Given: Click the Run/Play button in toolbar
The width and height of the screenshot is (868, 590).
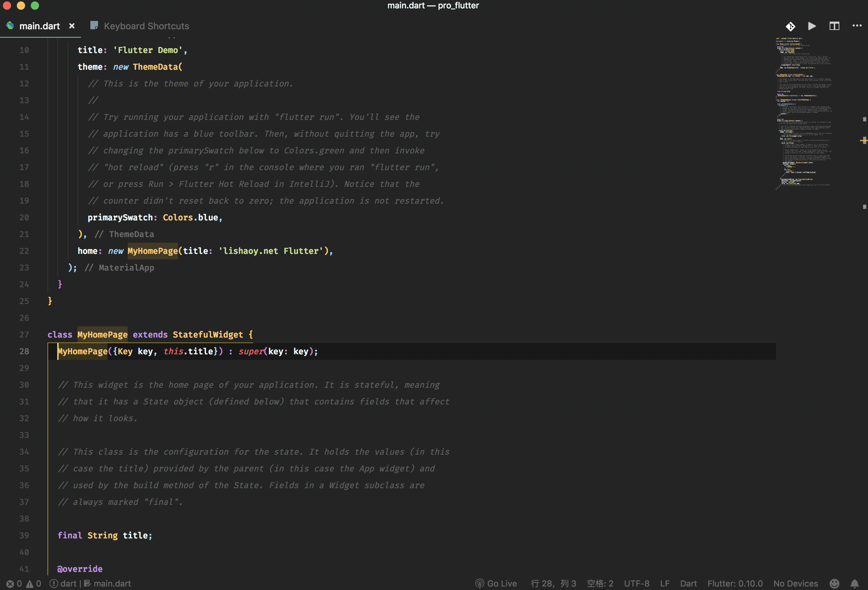Looking at the screenshot, I should (x=811, y=26).
